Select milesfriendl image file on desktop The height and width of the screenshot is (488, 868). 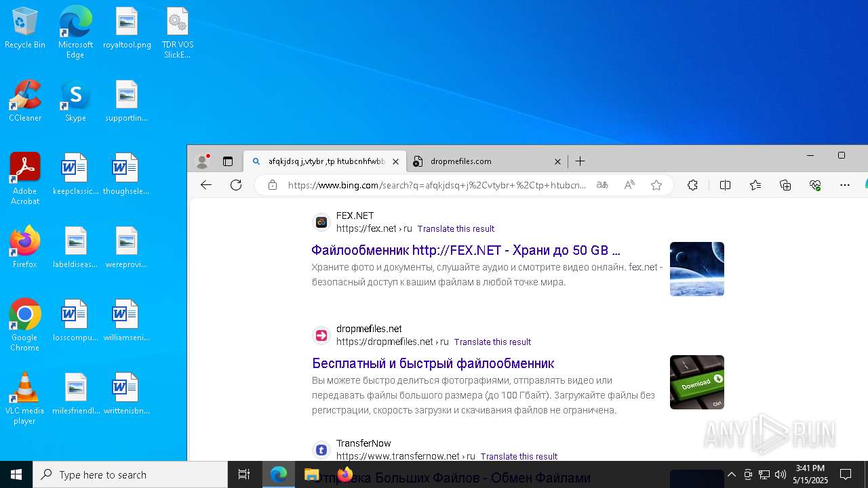tap(75, 394)
